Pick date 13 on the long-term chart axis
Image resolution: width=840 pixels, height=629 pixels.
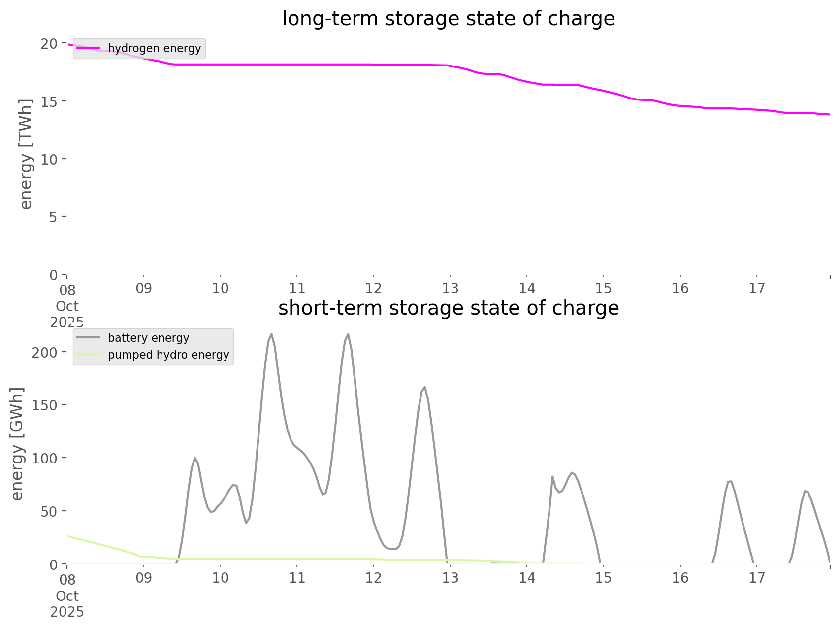[x=450, y=288]
